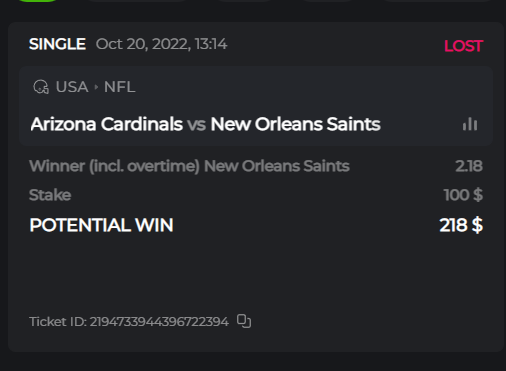Click the red LOST status label
This screenshot has height=371, width=506.
[463, 46]
